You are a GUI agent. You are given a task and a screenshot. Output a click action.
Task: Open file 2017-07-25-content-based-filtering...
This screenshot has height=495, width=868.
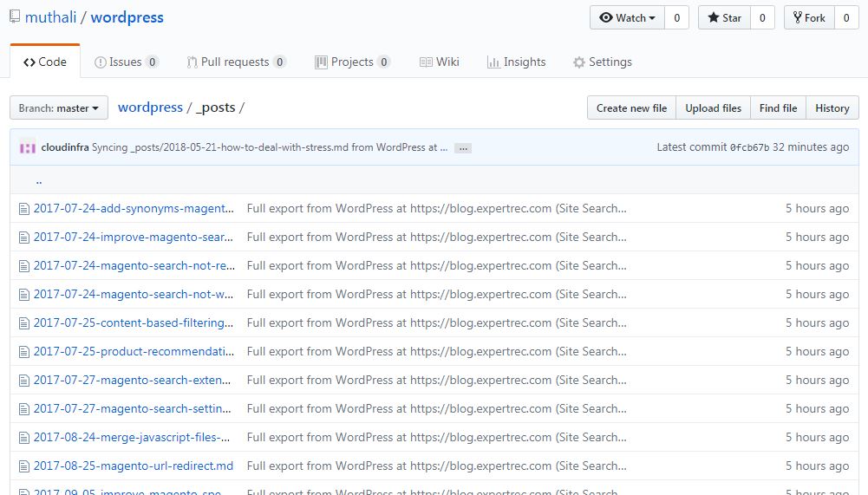(134, 322)
